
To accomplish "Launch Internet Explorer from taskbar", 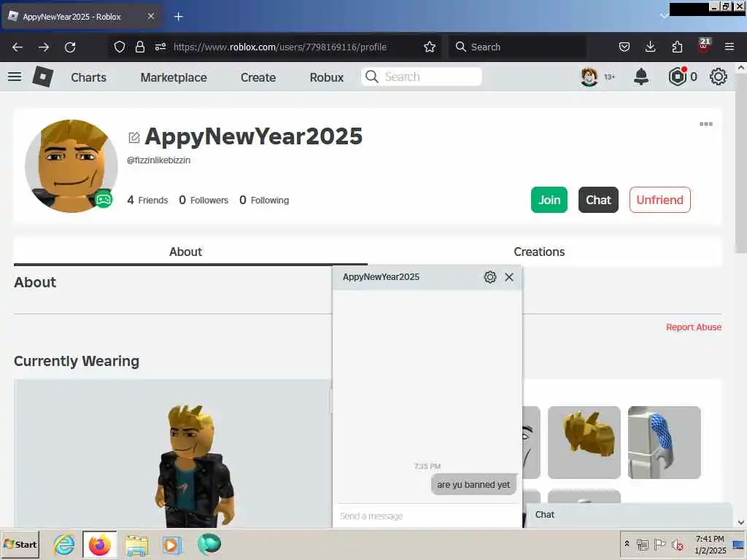I will [x=63, y=544].
